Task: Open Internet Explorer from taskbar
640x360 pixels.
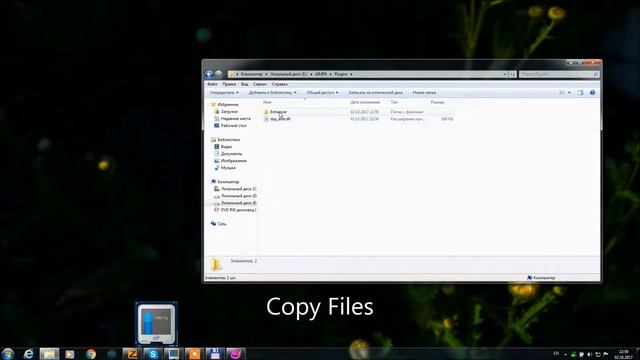Action: pyautogui.click(x=28, y=354)
